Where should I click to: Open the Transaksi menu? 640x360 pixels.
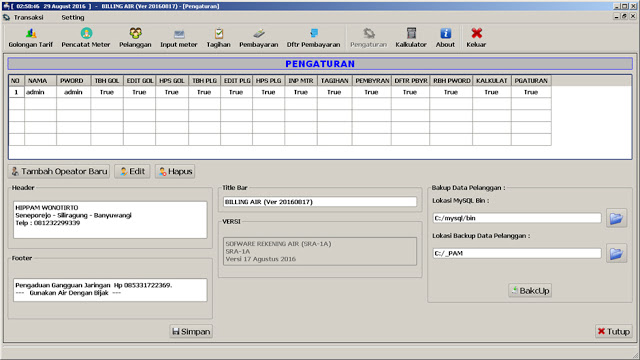(x=29, y=18)
